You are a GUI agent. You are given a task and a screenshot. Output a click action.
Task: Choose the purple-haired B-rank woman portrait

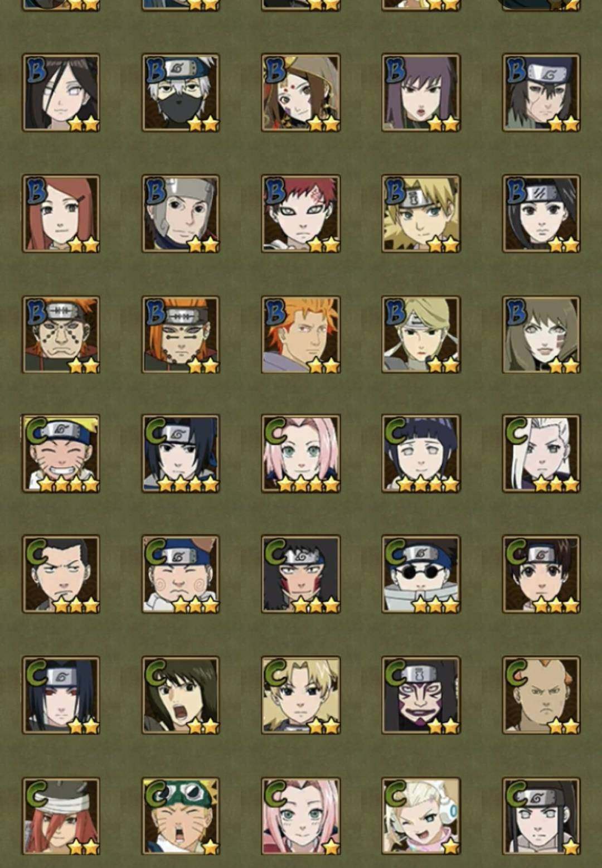coord(421,93)
